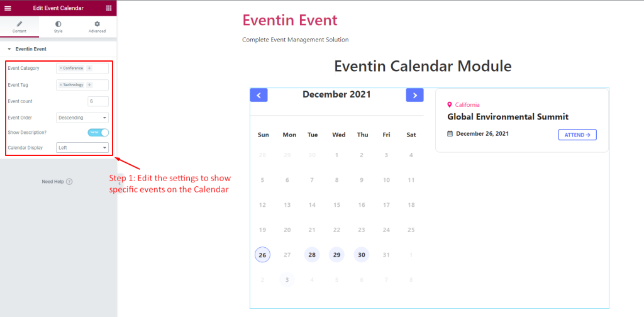Click the Need Help question icon
644x317 pixels.
pyautogui.click(x=69, y=182)
